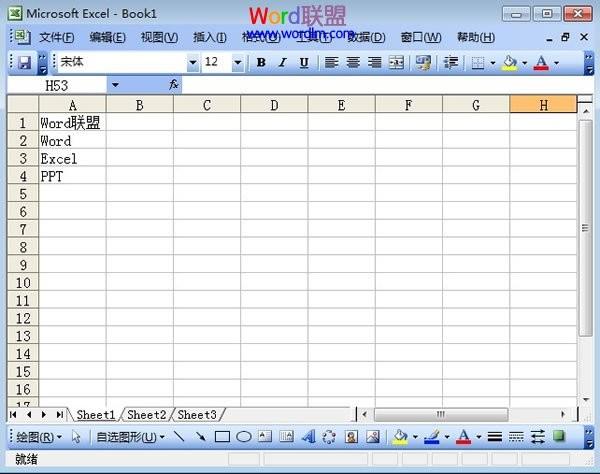The image size is (600, 474).
Task: Click cell A1 containing Word联盟
Action: (x=72, y=123)
